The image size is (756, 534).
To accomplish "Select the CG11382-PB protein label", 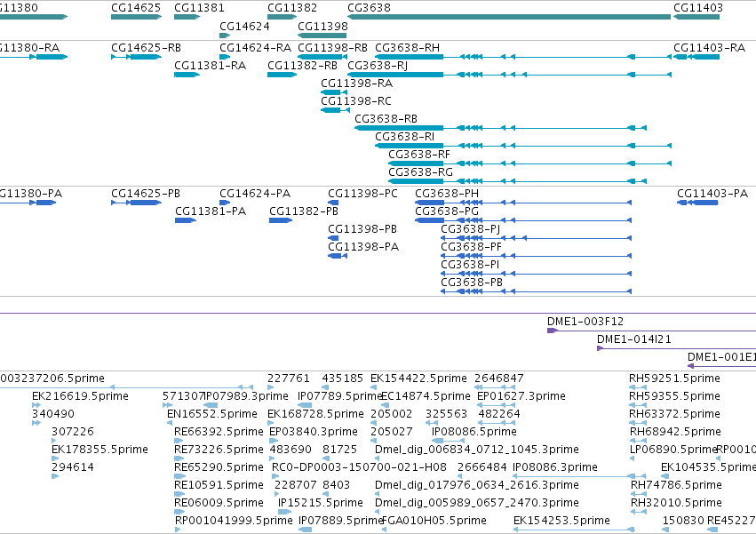I will (x=304, y=211).
